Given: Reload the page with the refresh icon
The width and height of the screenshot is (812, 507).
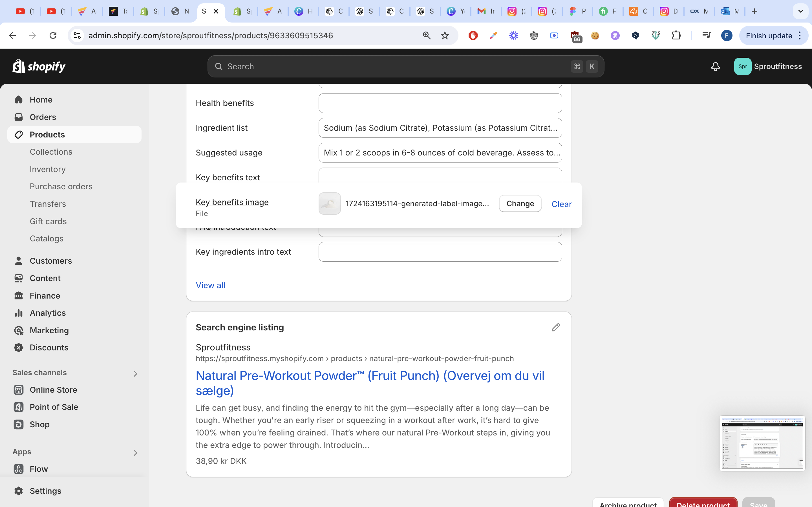Looking at the screenshot, I should click(53, 35).
